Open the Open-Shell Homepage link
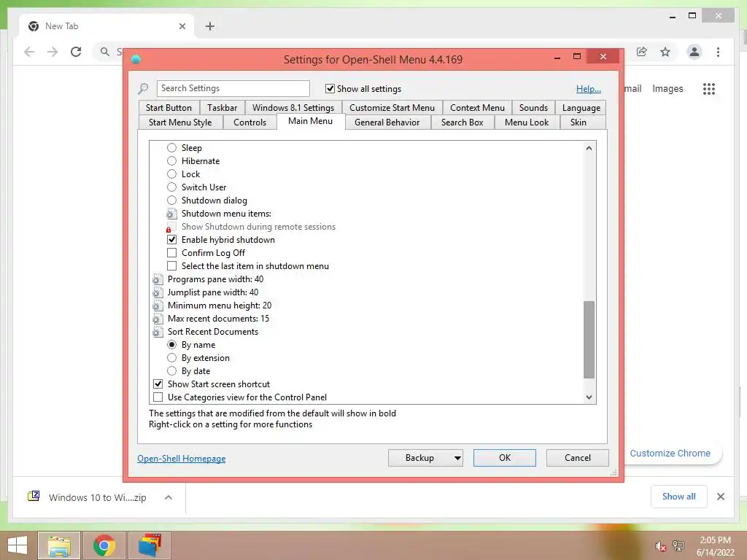Screen dimensions: 747x560 182,459
